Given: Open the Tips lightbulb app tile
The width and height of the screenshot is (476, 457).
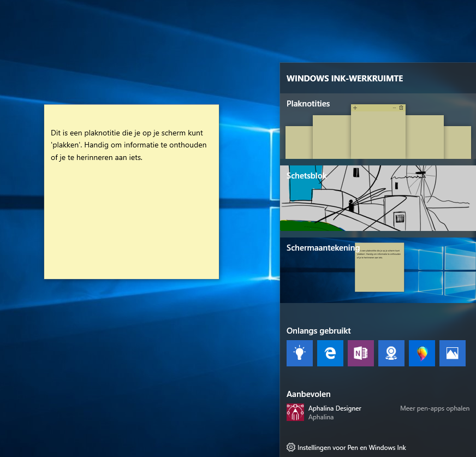Looking at the screenshot, I should click(x=299, y=353).
